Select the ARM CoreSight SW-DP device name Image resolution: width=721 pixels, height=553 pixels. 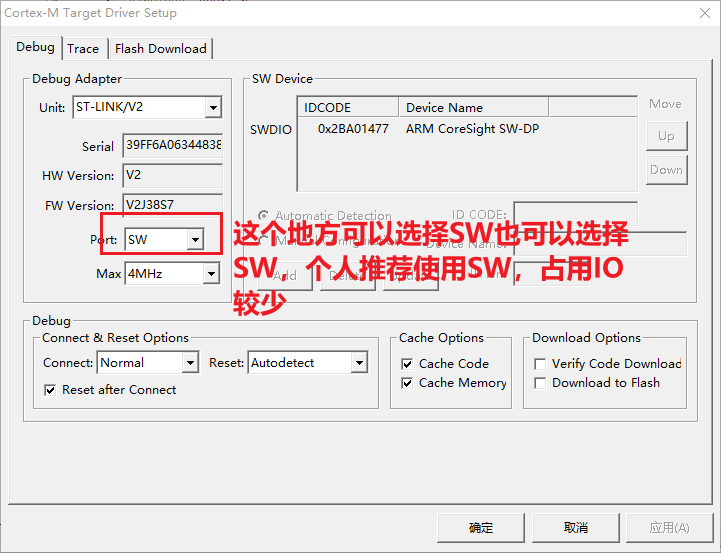(472, 129)
